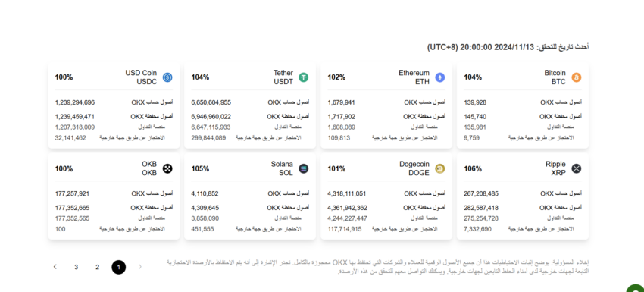The width and height of the screenshot is (644, 292).
Task: Click the Ripple 106% reserve ratio
Action: (473, 168)
